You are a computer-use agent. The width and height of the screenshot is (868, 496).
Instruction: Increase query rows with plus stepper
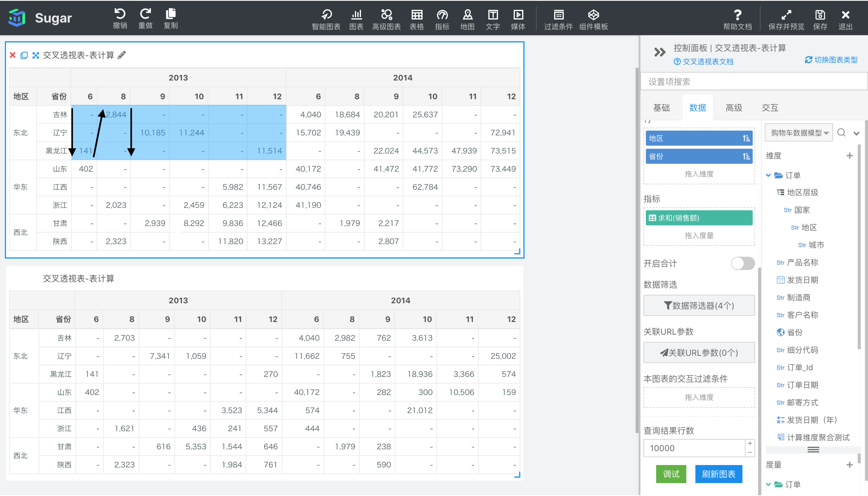(750, 444)
